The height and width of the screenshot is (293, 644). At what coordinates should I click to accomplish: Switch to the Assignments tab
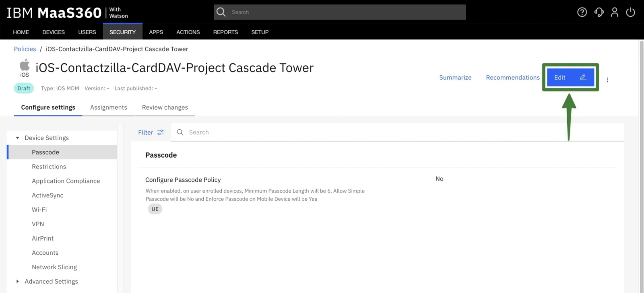click(x=108, y=107)
